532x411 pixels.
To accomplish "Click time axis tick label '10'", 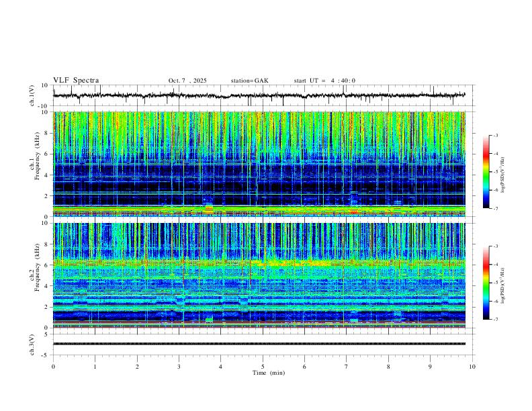I will (472, 367).
